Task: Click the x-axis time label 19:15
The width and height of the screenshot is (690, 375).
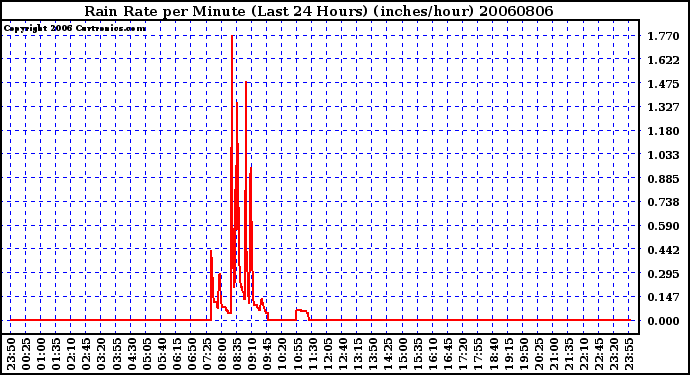Action: 509,354
